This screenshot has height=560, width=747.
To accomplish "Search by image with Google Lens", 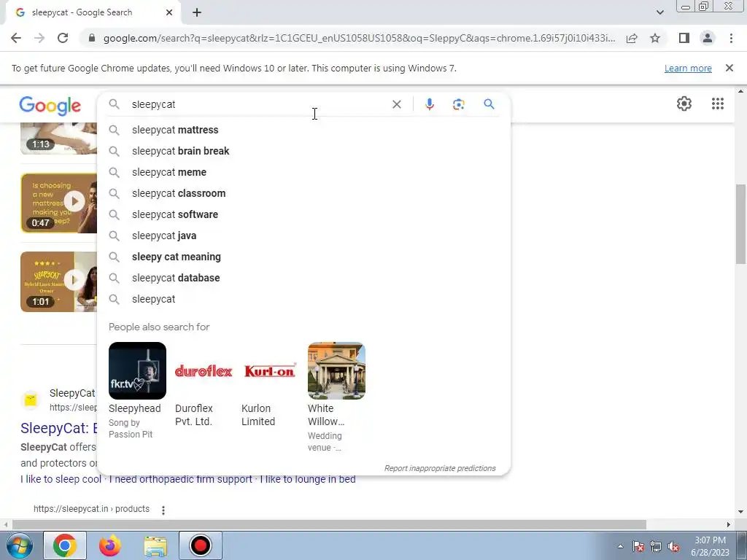I will (x=458, y=104).
